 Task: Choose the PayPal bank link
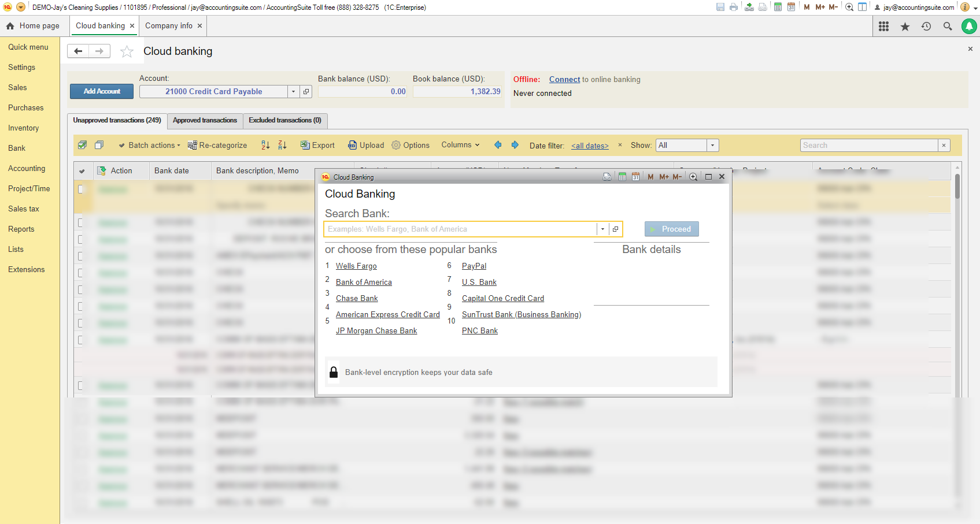click(474, 266)
